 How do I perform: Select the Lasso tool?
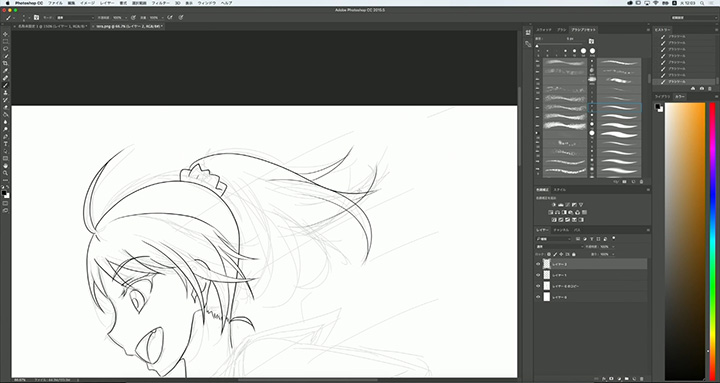[x=6, y=49]
